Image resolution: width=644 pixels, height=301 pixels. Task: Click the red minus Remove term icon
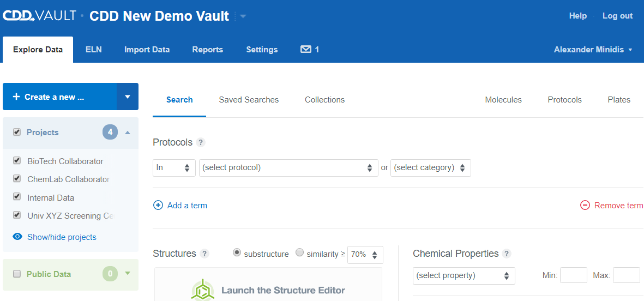[585, 206]
